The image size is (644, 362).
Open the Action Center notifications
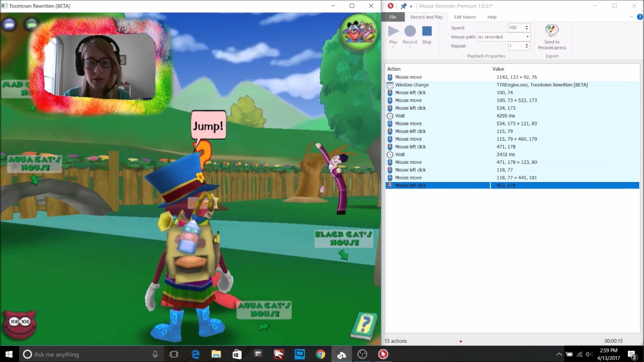(632, 354)
